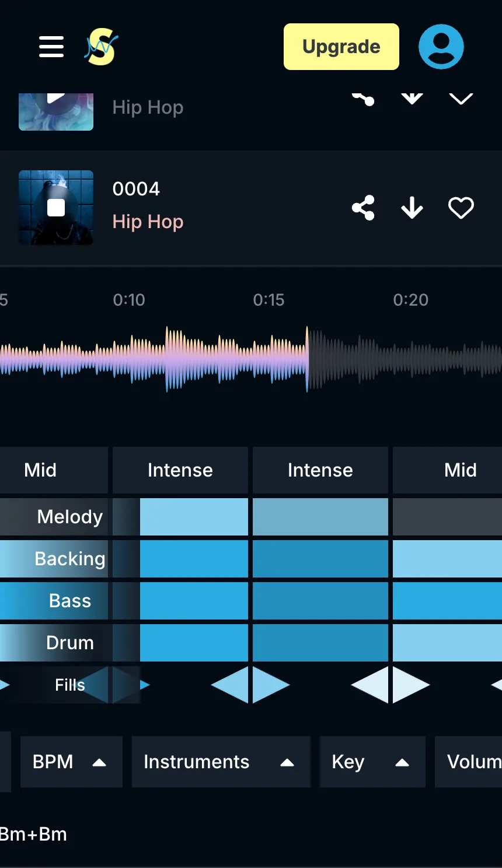Click the Bass row label
Image resolution: width=502 pixels, height=868 pixels.
[x=70, y=601]
